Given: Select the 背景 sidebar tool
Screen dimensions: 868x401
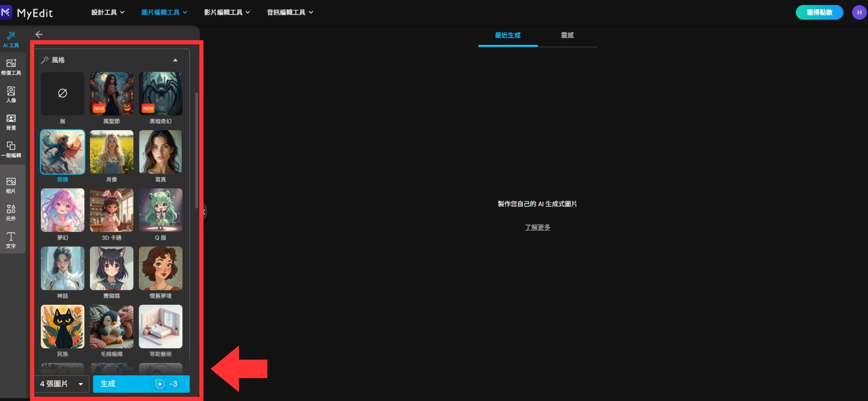Looking at the screenshot, I should [11, 122].
